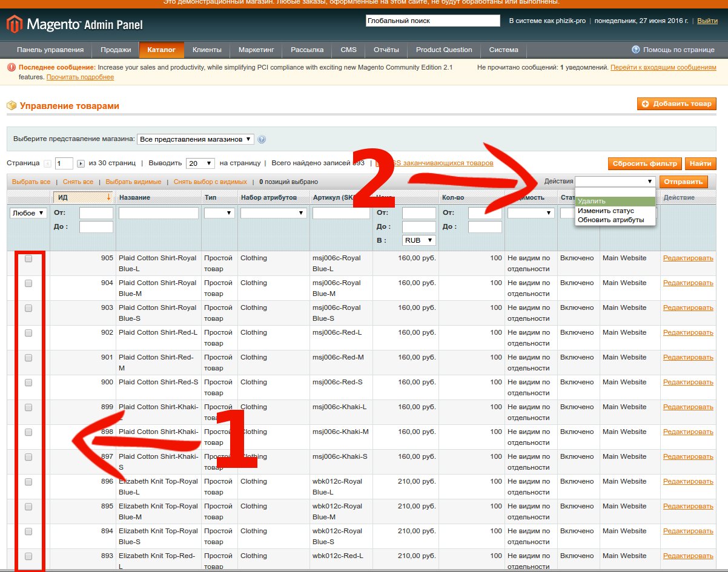Screen dimensions: 728x572
Task: Click the Добавить товар button
Action: click(x=677, y=104)
